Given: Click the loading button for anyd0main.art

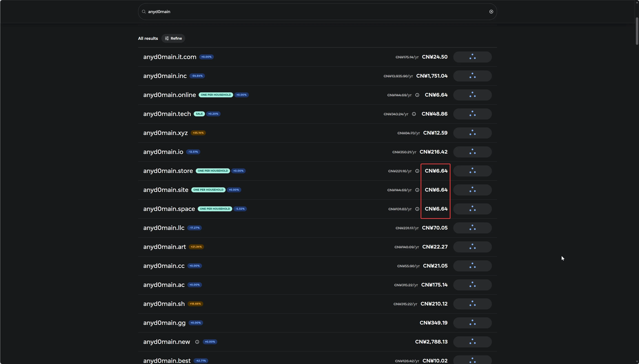Looking at the screenshot, I should (x=472, y=247).
